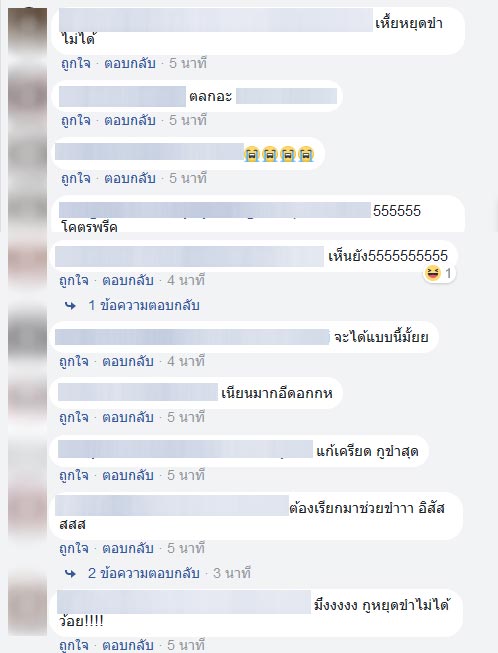This screenshot has width=498, height=653.
Task: Expand the 1 reply thread arrow
Action: click(x=70, y=306)
